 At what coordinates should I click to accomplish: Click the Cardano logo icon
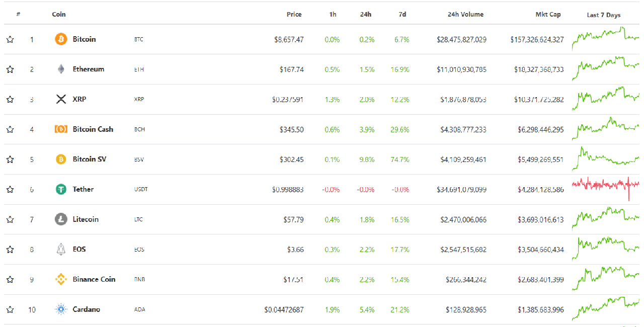click(x=61, y=309)
